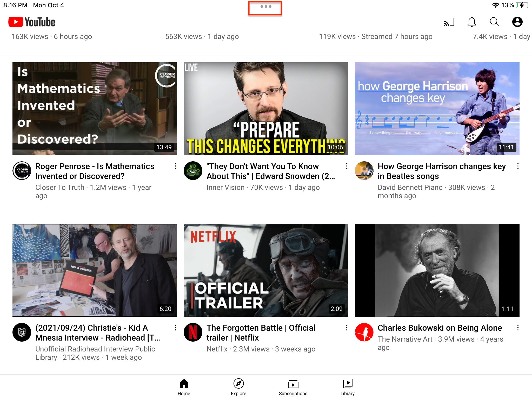Open title Roger Penrose - Is Mathematics Invented
This screenshot has width=532, height=399.
(95, 171)
